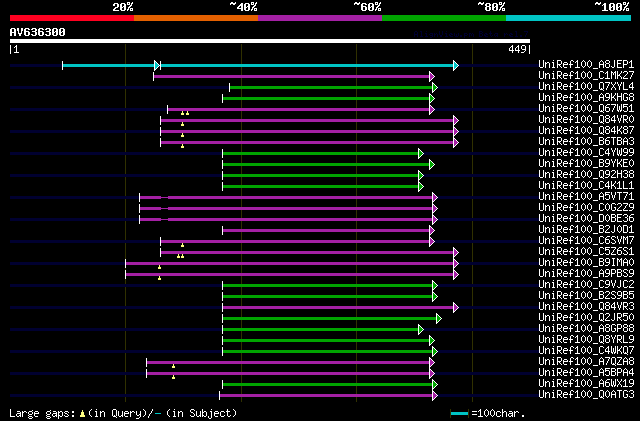Click the cyan arrowhead ending the A8JEP1 bar
640x421 pixels.
[x=456, y=65]
